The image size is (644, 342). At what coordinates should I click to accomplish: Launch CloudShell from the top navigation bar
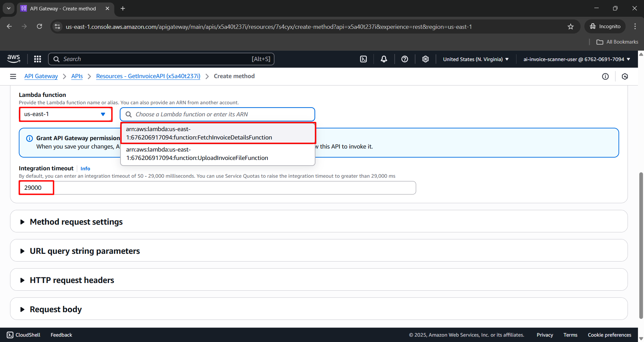point(363,59)
